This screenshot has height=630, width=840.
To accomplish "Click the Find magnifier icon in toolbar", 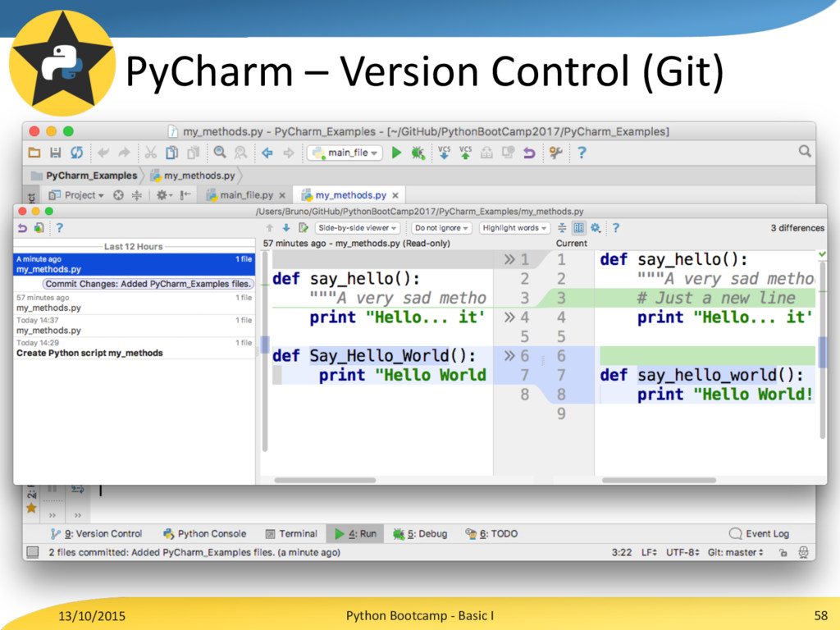I will tap(220, 153).
